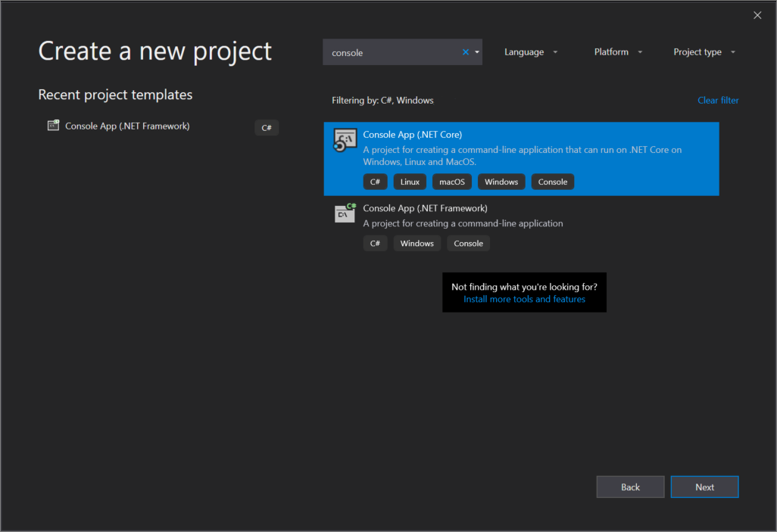Click the C# badge next to the recent template

[267, 127]
